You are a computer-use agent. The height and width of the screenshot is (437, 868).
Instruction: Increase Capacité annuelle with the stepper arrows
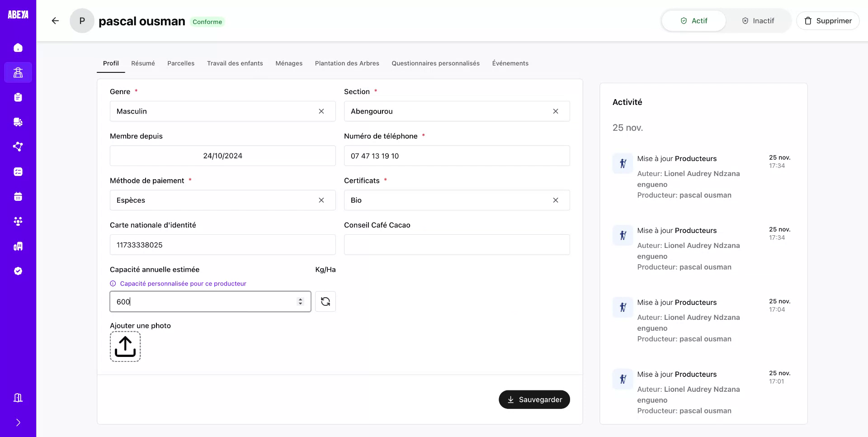[x=300, y=301]
